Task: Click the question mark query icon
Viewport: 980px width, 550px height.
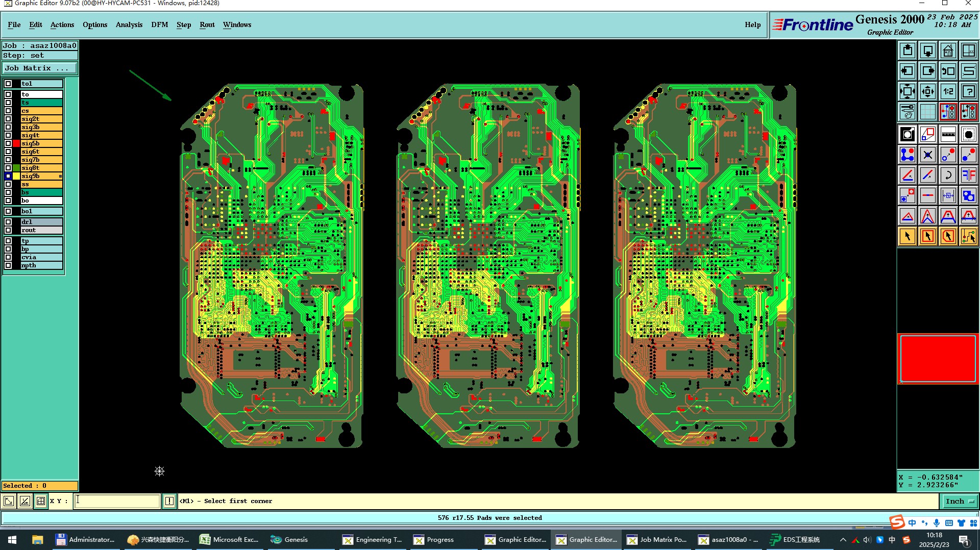Action: coord(968,91)
